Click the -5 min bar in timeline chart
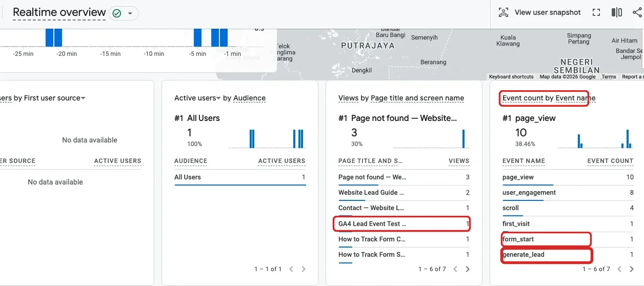Viewport: 644px width, 286px height. click(x=197, y=38)
